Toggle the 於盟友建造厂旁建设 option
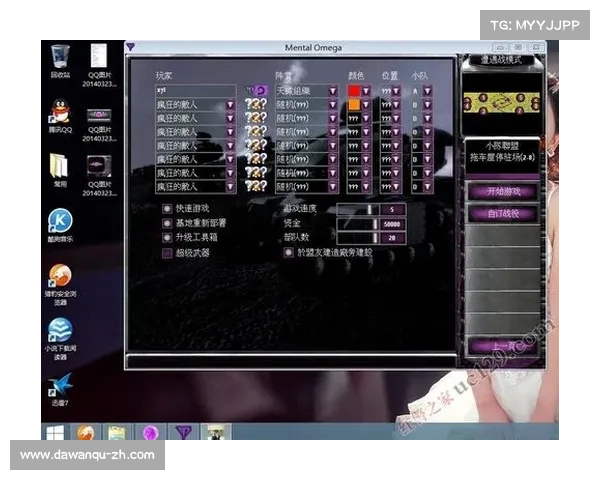Screen dimensions: 600x480 [289, 252]
